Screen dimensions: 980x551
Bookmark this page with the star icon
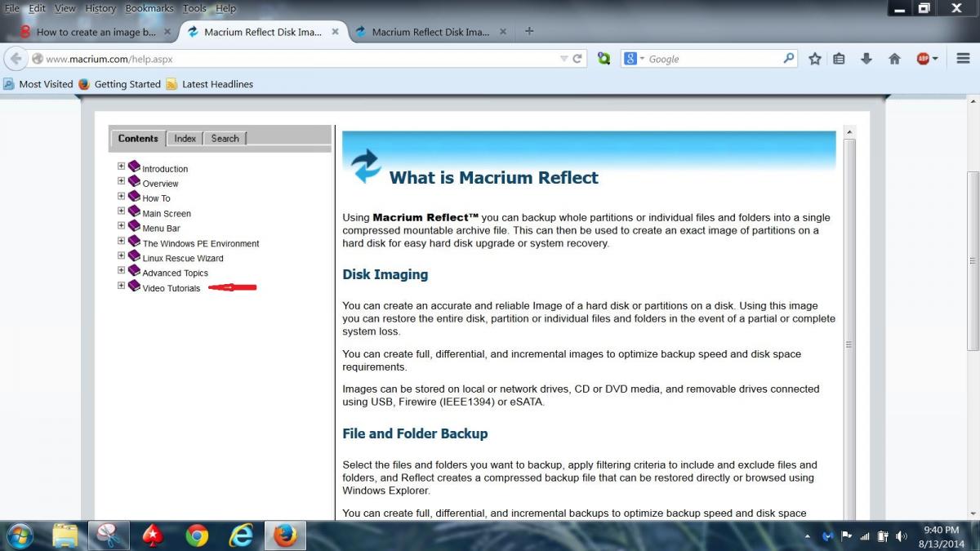814,59
